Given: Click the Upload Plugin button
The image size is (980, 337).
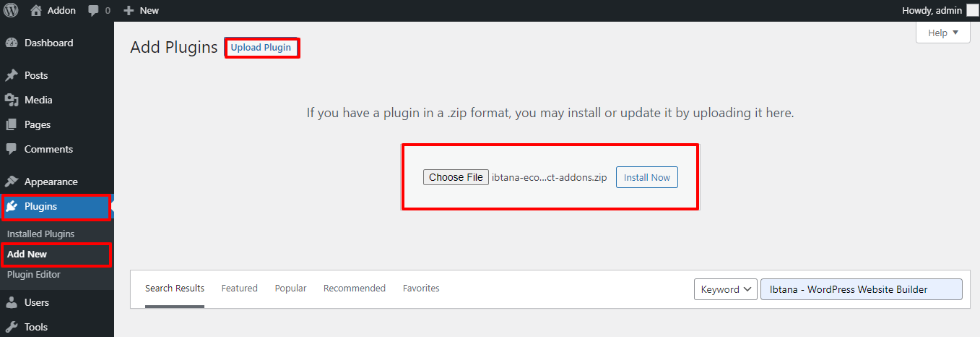Looking at the screenshot, I should 261,48.
